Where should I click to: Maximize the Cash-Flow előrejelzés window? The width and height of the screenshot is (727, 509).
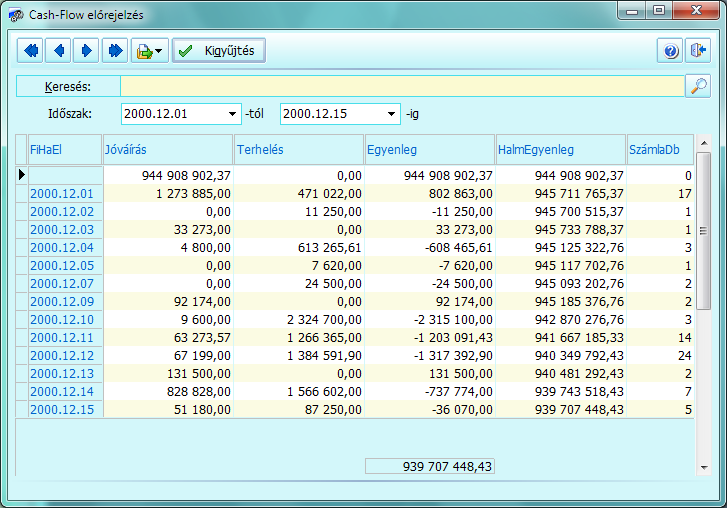coord(659,10)
